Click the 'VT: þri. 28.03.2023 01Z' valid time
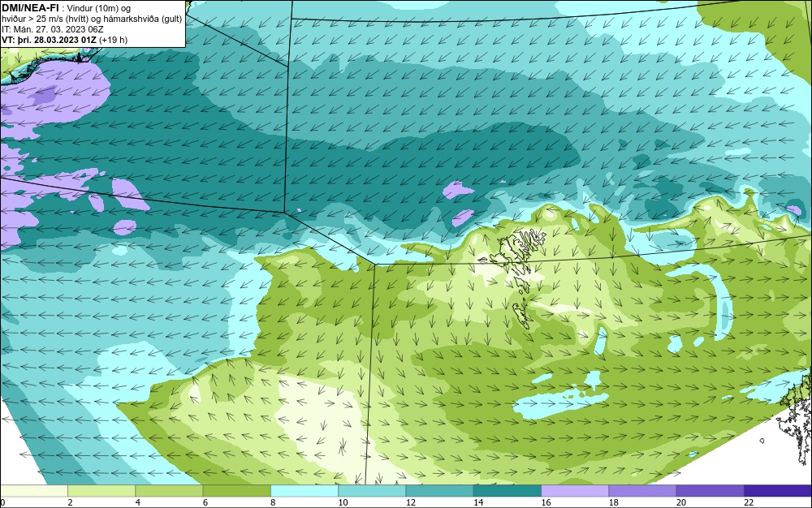The image size is (812, 508). pyautogui.click(x=50, y=40)
